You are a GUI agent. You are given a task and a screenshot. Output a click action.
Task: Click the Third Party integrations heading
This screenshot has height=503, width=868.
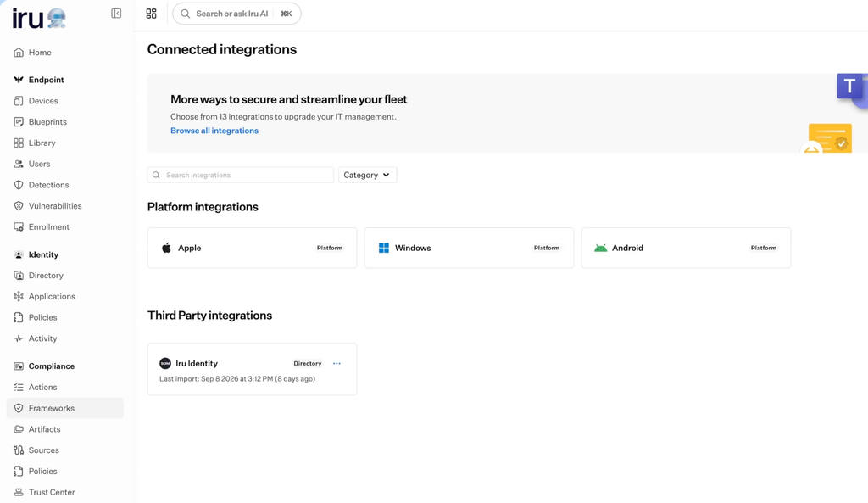(x=210, y=316)
